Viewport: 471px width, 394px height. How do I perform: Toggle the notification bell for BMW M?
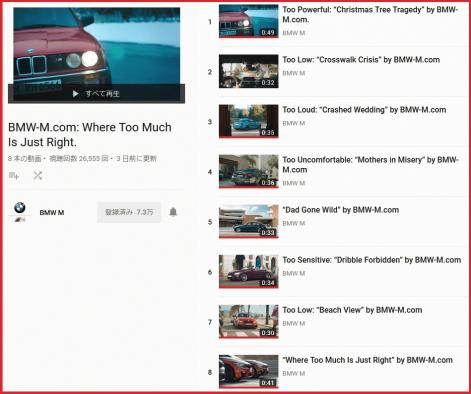click(173, 212)
